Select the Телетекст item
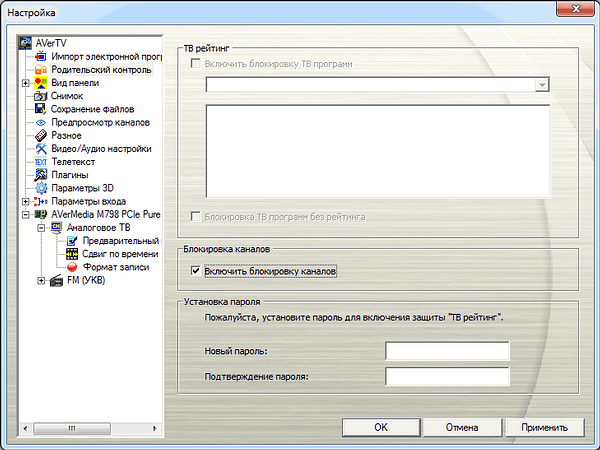 [x=73, y=162]
